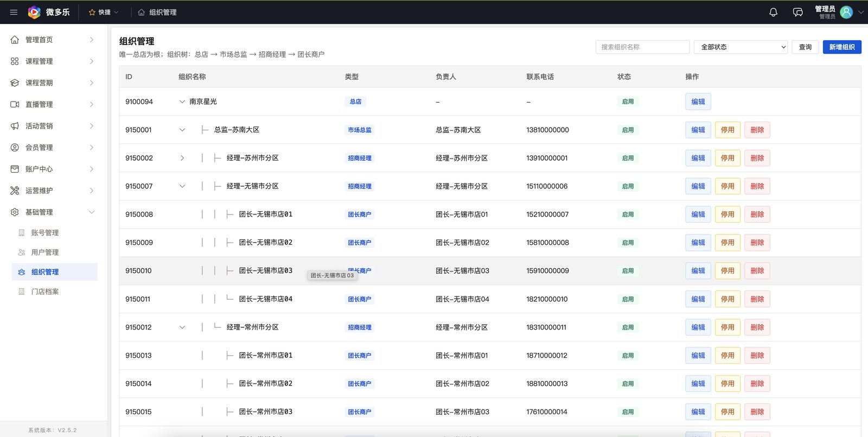868x437 pixels.
Task: Expand the 经理-苏州市分区 tree row
Action: (182, 158)
